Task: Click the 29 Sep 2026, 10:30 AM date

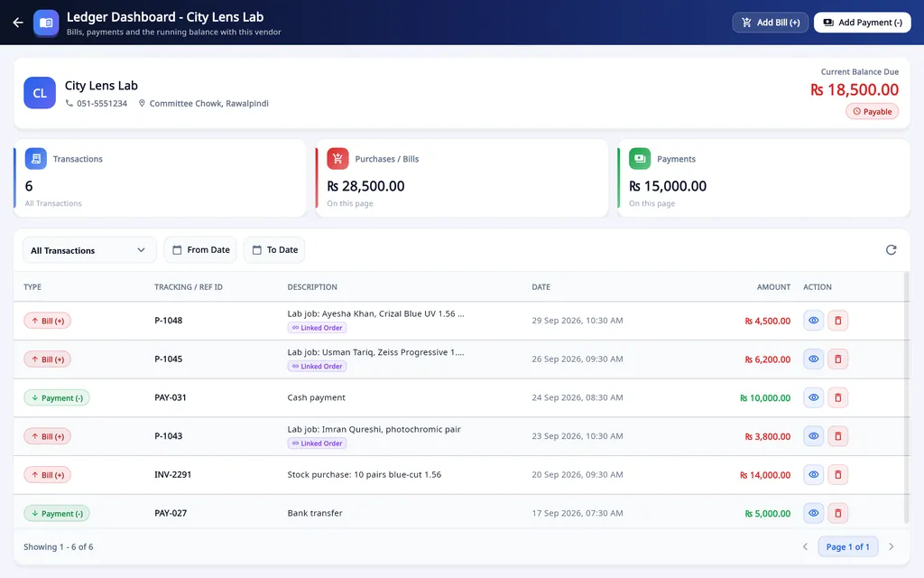Action: point(577,321)
